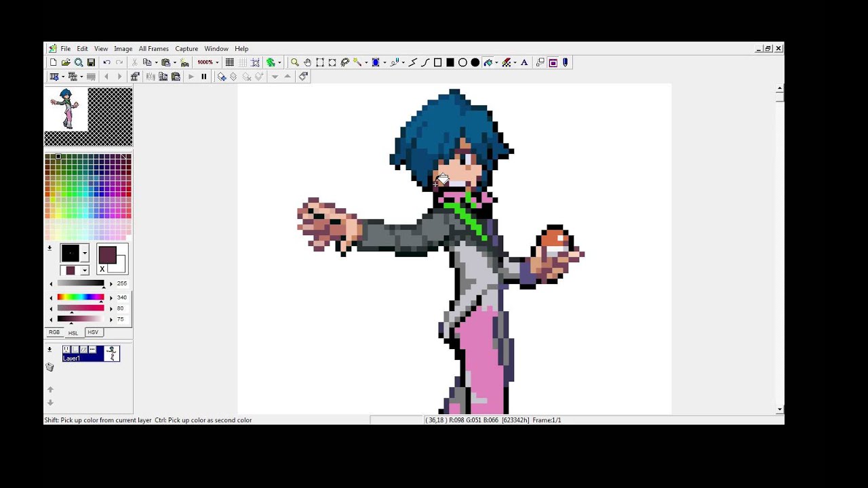Click the Copy icon in the toolbar
The image size is (868, 488).
pos(146,62)
